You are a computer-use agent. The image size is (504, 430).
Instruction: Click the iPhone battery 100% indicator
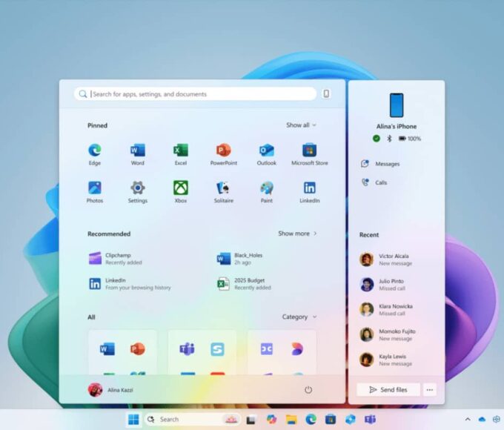409,139
